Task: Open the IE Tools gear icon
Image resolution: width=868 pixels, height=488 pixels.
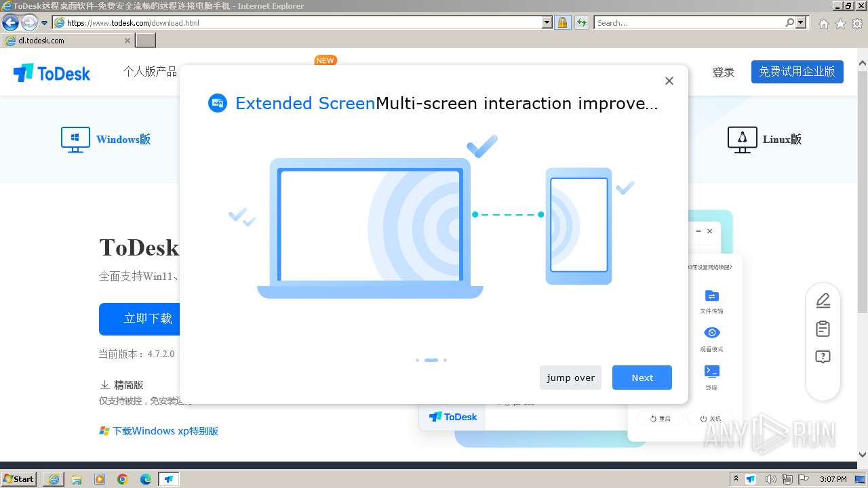Action: pos(857,24)
